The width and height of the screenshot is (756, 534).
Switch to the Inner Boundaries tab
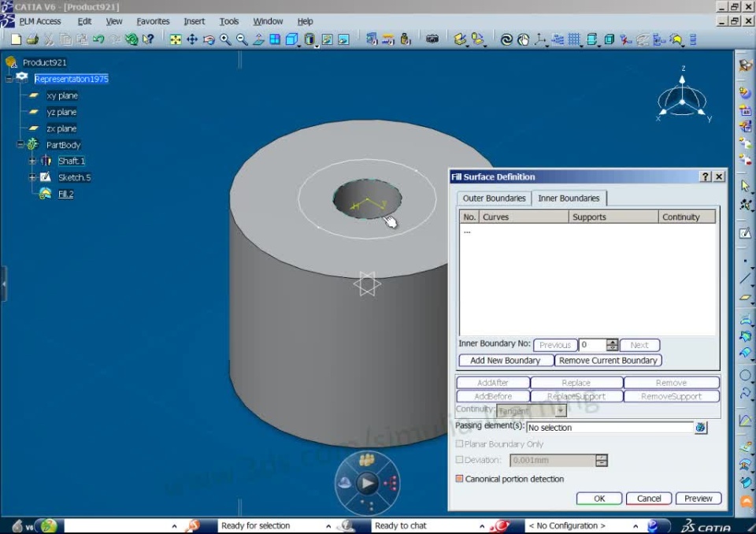[569, 198]
